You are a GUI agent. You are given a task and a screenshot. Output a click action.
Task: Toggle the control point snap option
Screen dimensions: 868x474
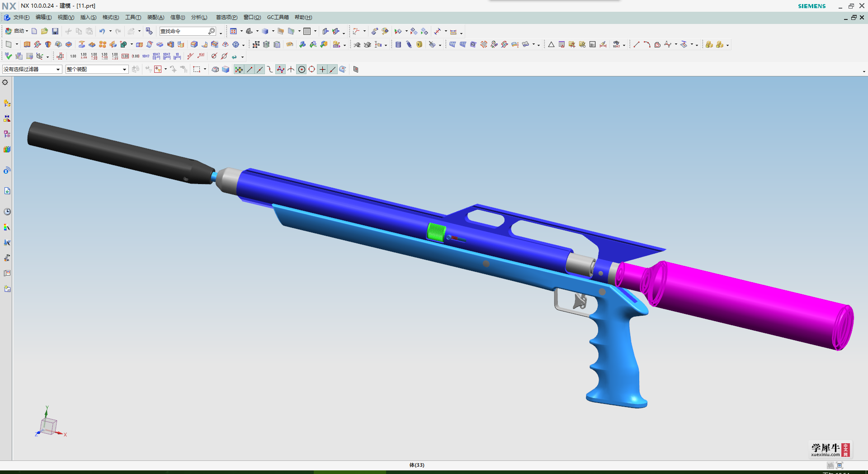[x=270, y=69]
